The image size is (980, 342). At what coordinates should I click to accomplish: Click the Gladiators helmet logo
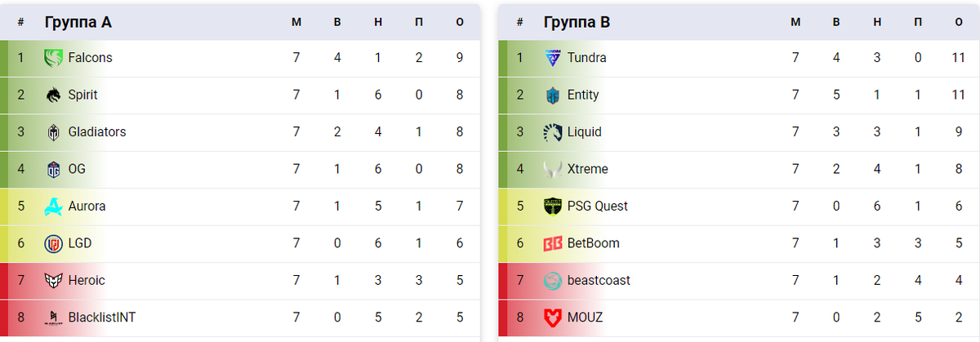(54, 132)
